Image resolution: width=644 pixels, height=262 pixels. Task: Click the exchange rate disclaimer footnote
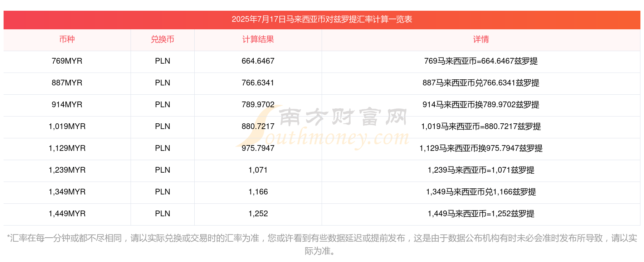(322, 244)
